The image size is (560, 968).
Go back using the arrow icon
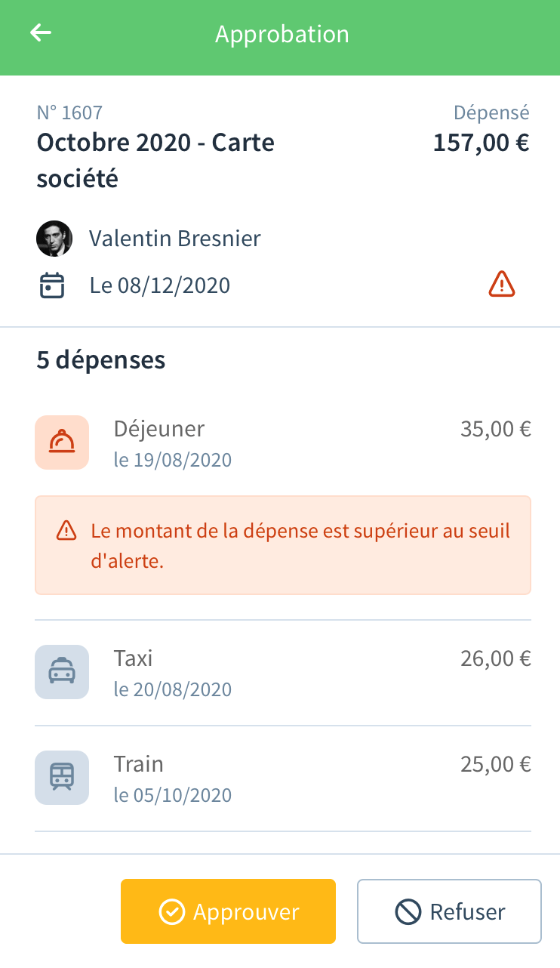41,32
